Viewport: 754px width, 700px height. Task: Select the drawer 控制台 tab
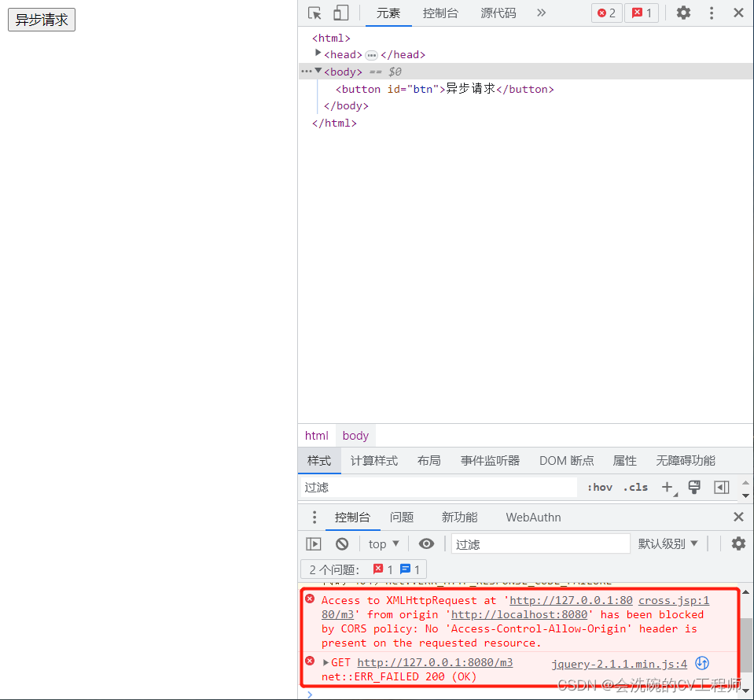point(352,518)
